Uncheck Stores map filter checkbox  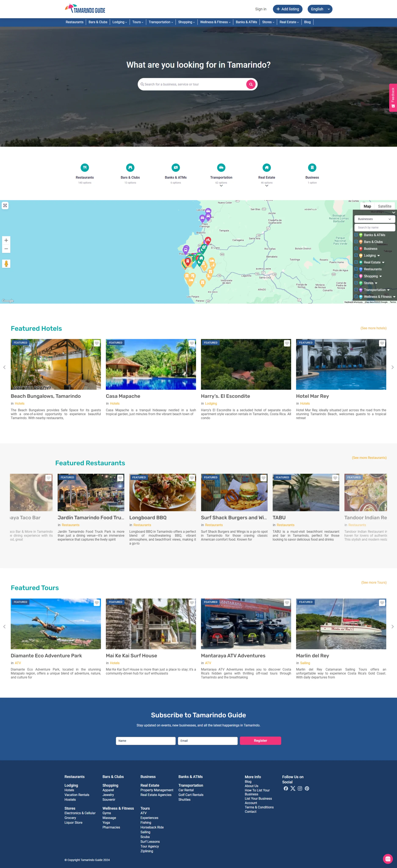pyautogui.click(x=356, y=283)
